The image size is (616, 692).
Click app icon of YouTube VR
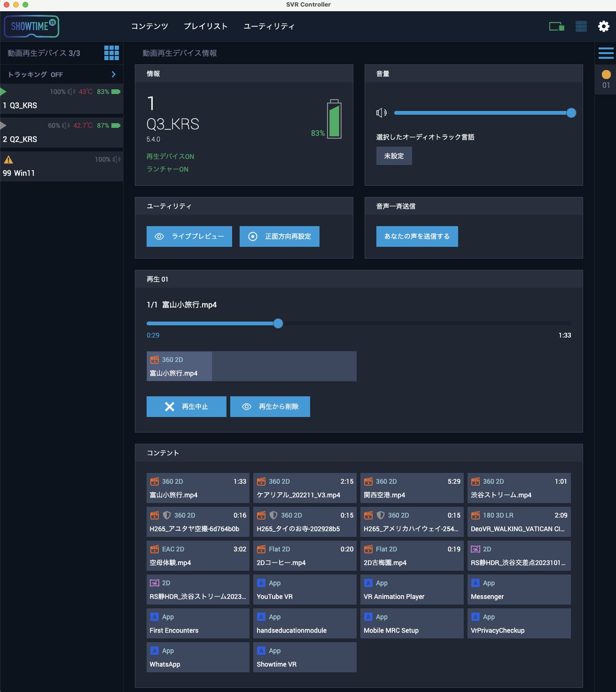[261, 583]
